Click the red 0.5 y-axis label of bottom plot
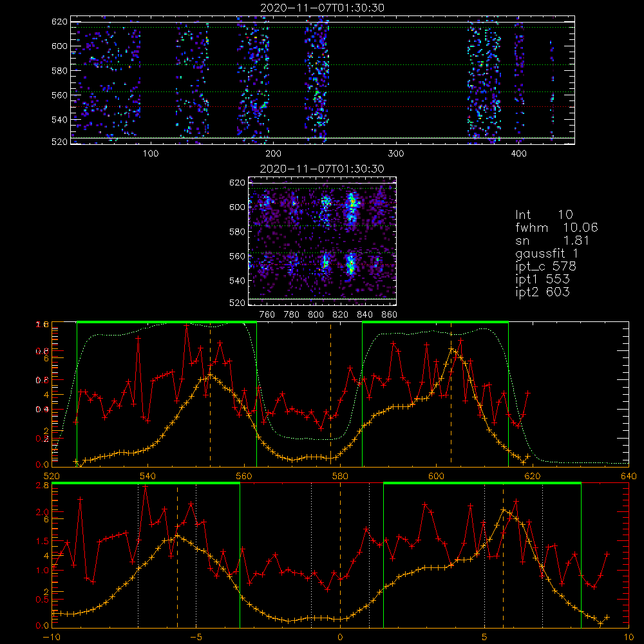This screenshot has width=644, height=644. pos(43,600)
